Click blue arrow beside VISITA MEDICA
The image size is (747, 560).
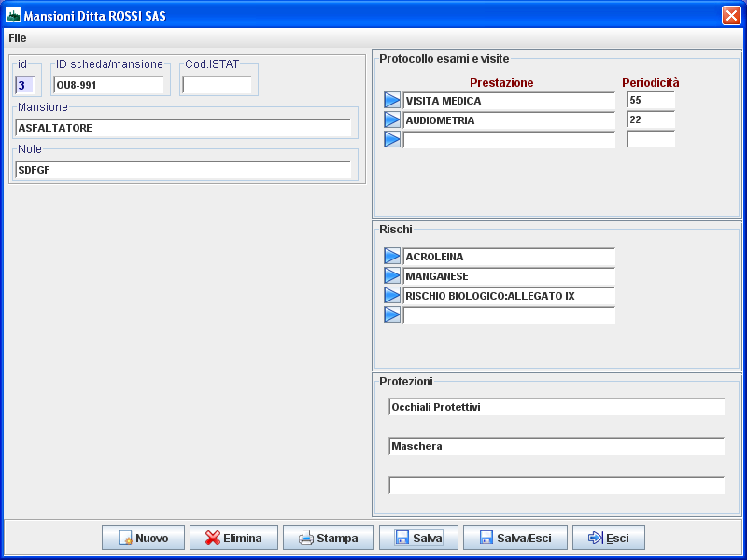pos(392,101)
